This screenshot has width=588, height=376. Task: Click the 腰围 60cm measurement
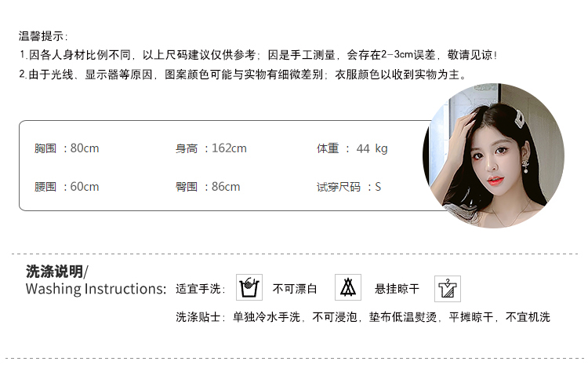pos(67,187)
